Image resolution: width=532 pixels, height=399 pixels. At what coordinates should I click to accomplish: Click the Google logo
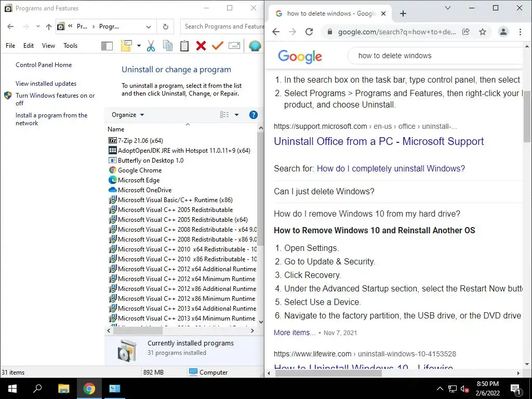tap(300, 56)
